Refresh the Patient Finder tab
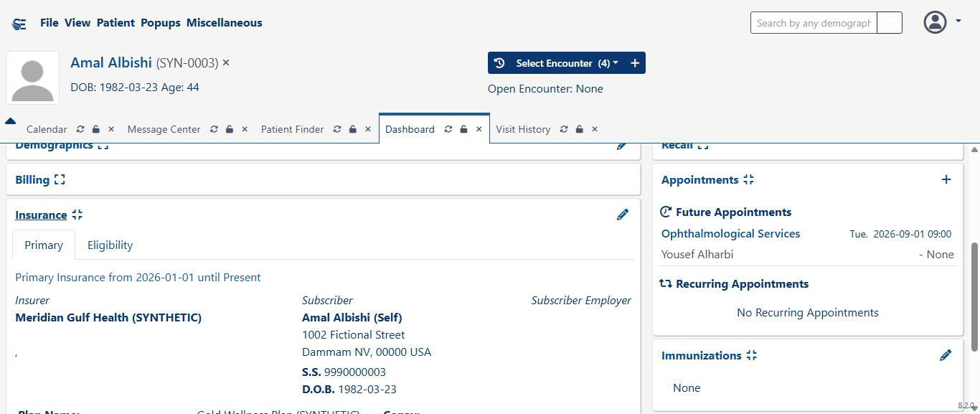 [337, 129]
